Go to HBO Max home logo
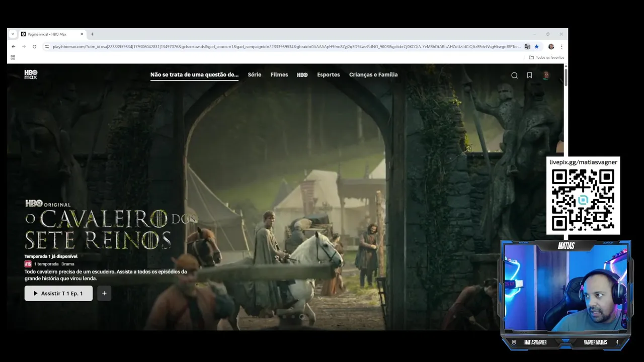Image resolution: width=644 pixels, height=362 pixels. pos(31,74)
